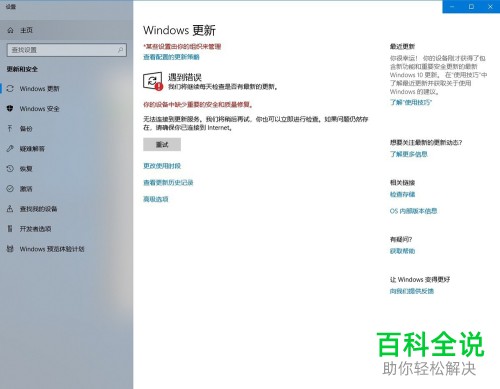This screenshot has width=500, height=389.
Task: Open the 激活 settings page
Action: (x=67, y=189)
